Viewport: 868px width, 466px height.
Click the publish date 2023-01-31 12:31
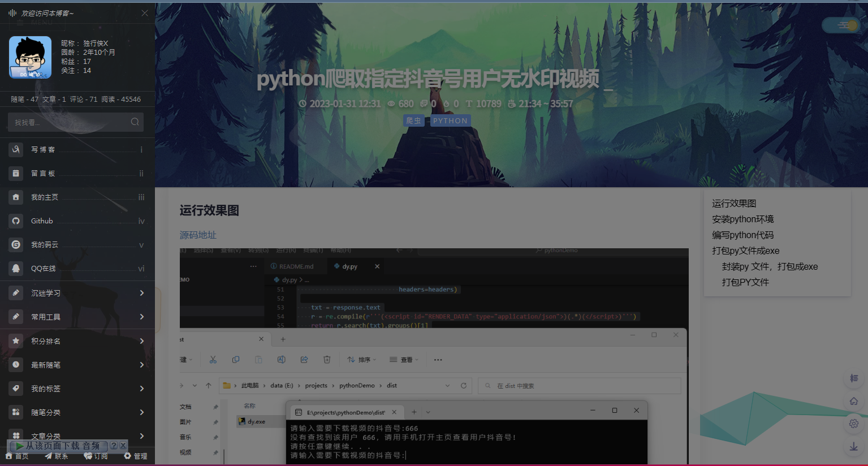pos(340,103)
